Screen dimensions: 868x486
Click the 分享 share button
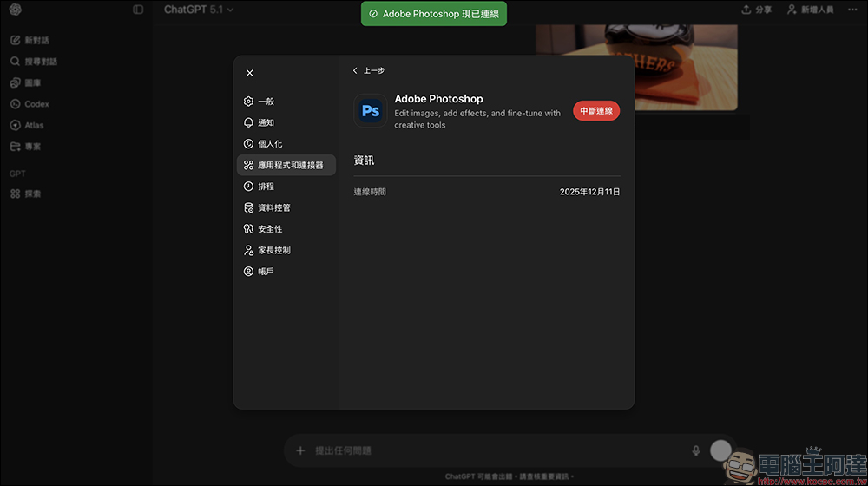(756, 10)
